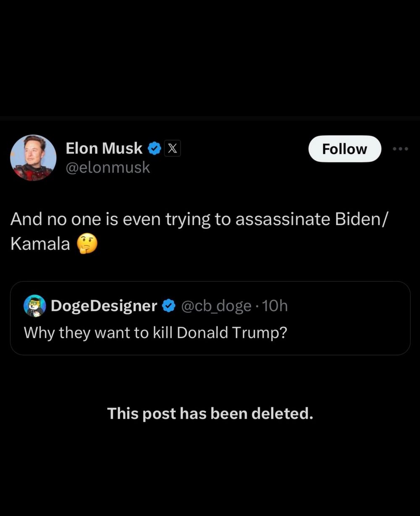420x516 pixels.
Task: Click the X affiliation badge next to Elon Musk
Action: click(x=173, y=148)
